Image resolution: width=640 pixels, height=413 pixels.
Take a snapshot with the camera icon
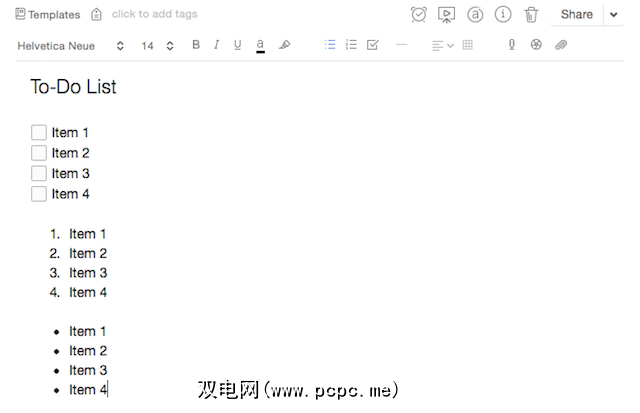point(536,44)
